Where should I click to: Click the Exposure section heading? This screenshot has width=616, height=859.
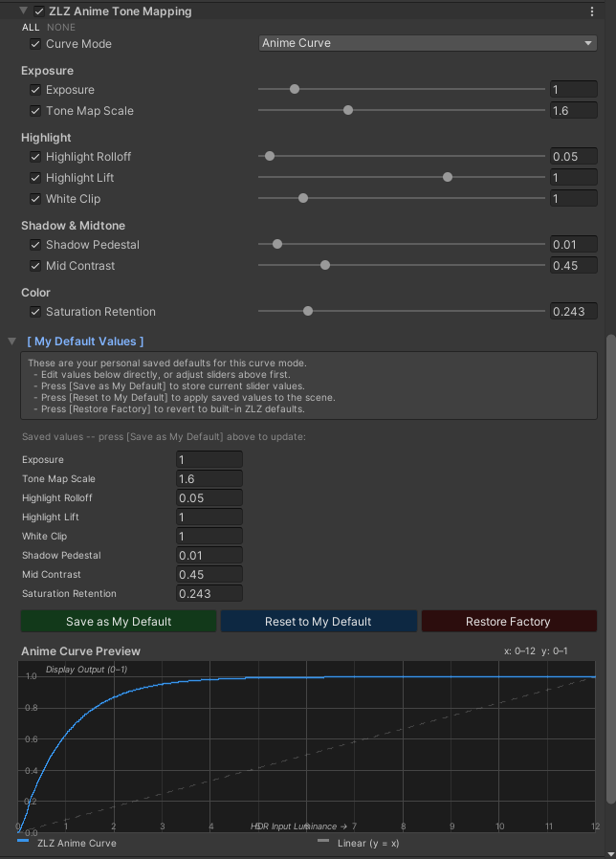pyautogui.click(x=47, y=71)
